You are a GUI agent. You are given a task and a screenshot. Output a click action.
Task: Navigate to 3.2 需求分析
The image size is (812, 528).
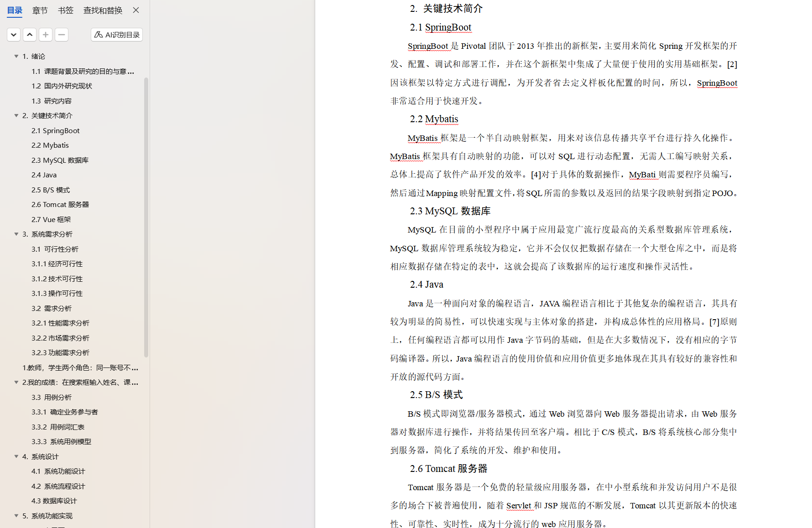click(x=52, y=308)
